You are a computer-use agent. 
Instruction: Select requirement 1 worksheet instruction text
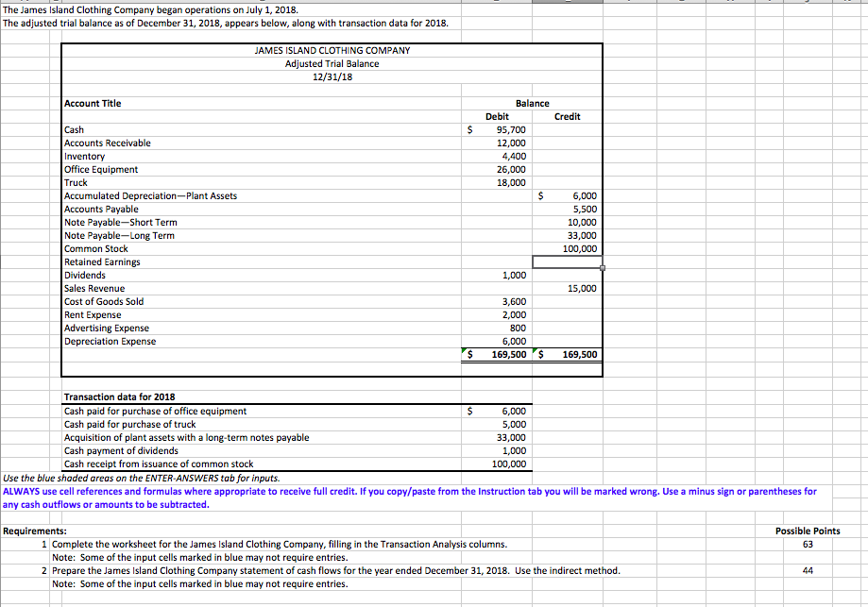[x=280, y=545]
